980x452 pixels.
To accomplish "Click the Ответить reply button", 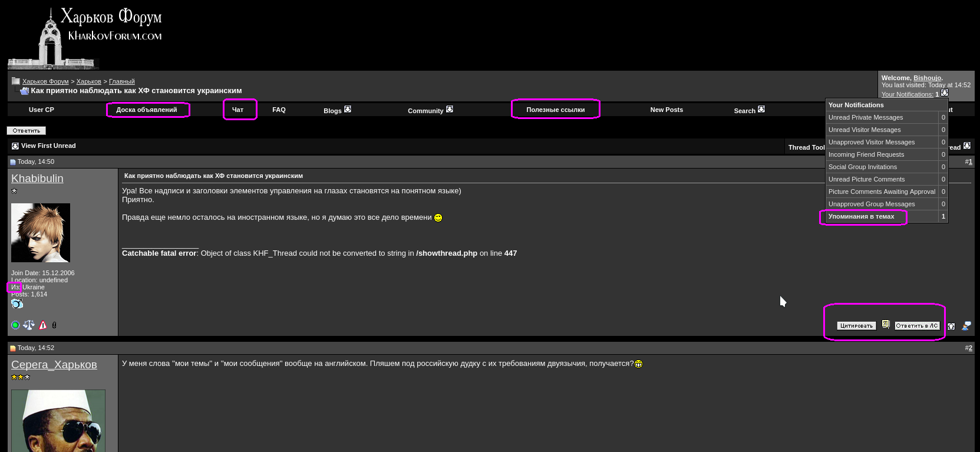I will (x=26, y=131).
